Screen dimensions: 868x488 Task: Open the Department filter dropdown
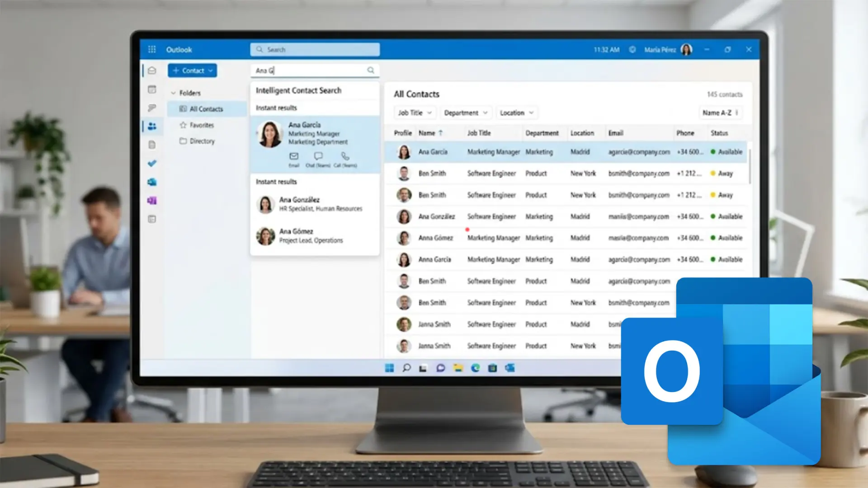click(465, 113)
